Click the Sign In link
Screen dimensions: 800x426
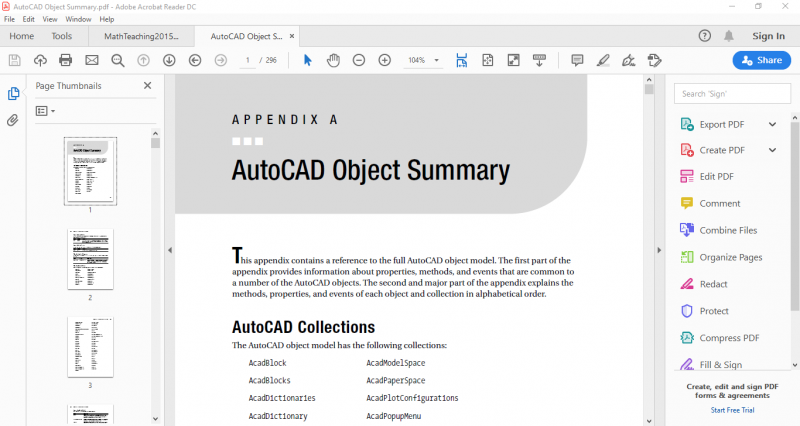[x=768, y=36]
